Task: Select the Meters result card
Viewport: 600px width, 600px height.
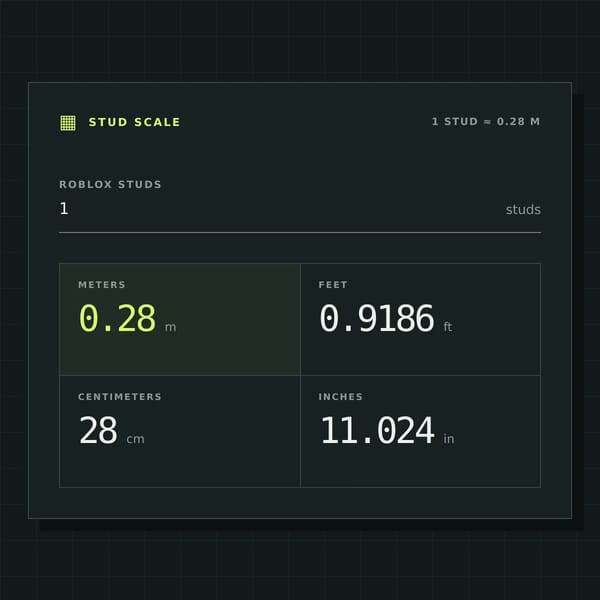Action: [x=180, y=319]
